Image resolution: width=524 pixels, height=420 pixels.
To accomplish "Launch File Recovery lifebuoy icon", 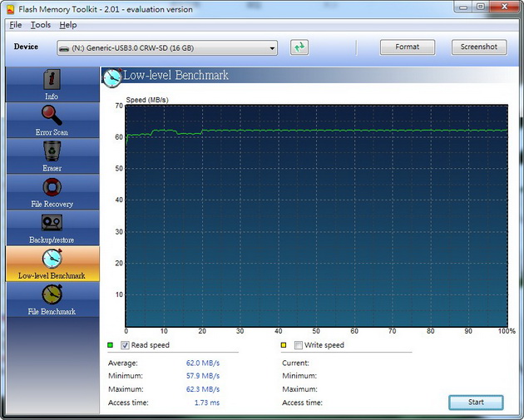I will (x=52, y=187).
